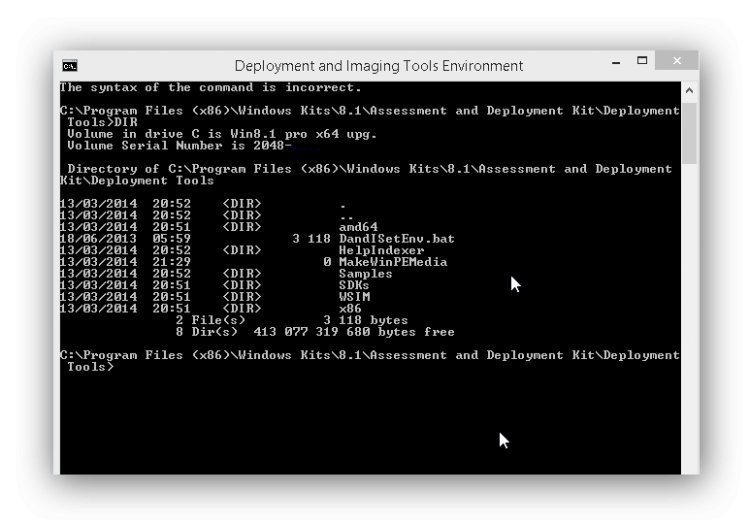Screen dimensions: 750x525
Task: Open the command prompt system menu icon
Action: tap(70, 66)
